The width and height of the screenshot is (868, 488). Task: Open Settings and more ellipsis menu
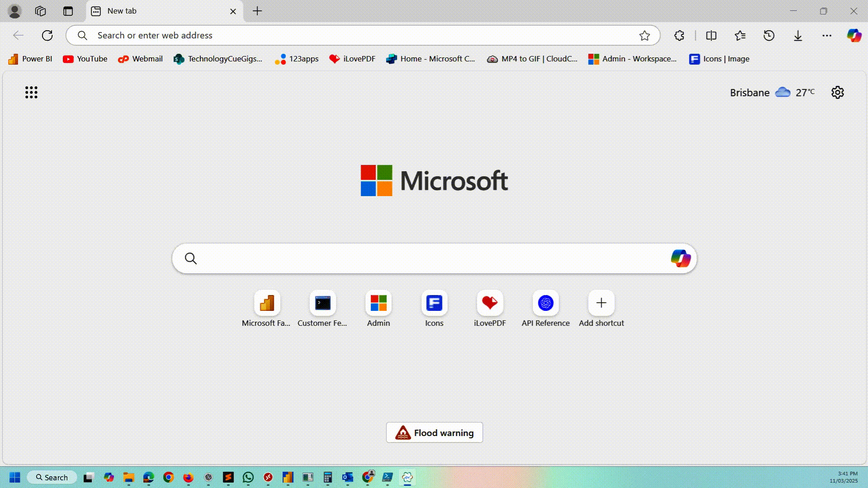tap(827, 35)
